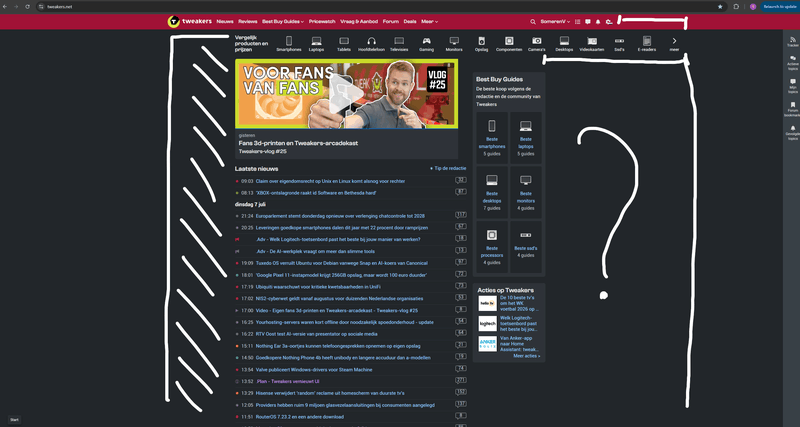Open Beste ssd's guide card

click(x=526, y=247)
